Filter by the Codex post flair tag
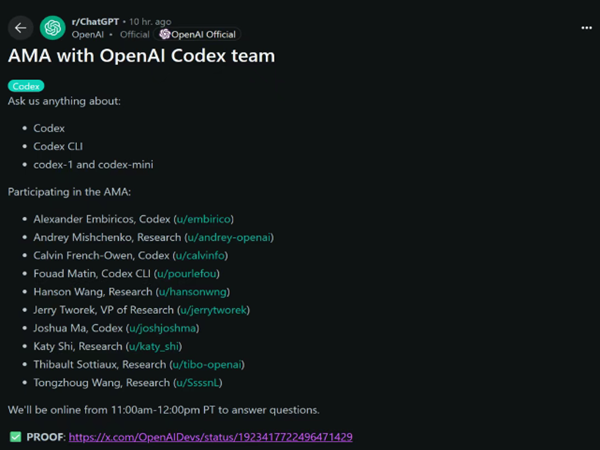 tap(26, 86)
